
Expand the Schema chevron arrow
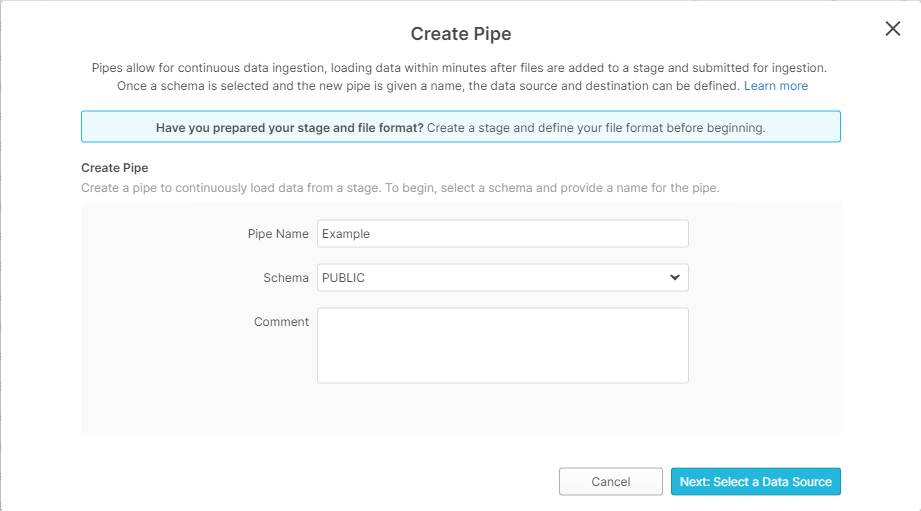pyautogui.click(x=674, y=278)
